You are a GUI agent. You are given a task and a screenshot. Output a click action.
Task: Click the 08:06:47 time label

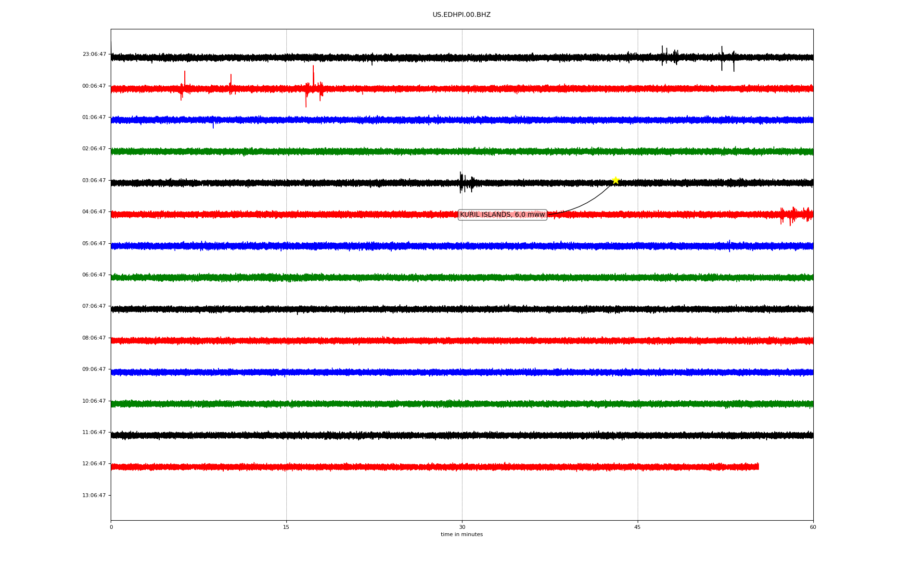tap(94, 338)
